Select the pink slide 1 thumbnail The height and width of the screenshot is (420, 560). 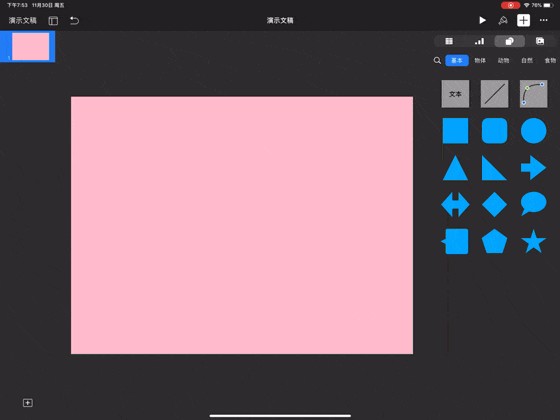31,46
